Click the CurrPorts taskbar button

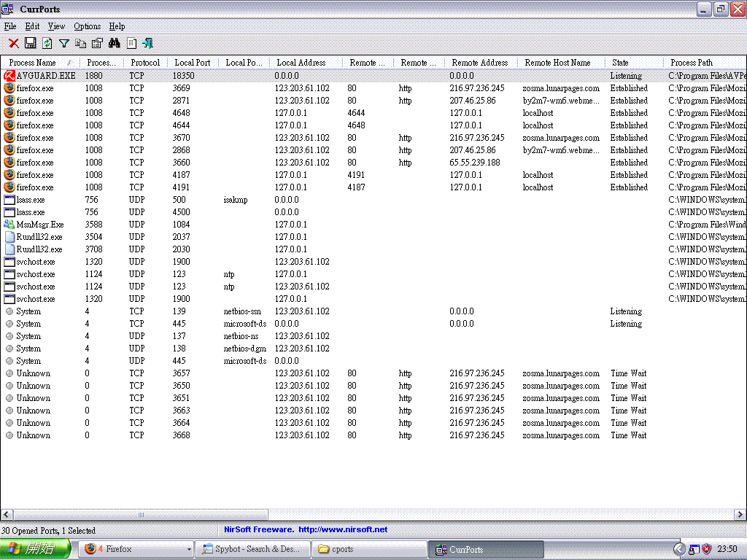tap(486, 549)
